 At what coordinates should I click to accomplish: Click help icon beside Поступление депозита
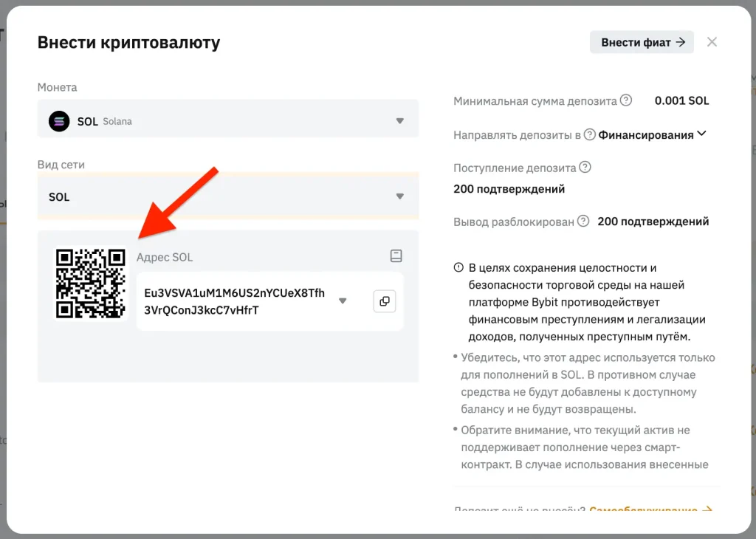coord(585,168)
